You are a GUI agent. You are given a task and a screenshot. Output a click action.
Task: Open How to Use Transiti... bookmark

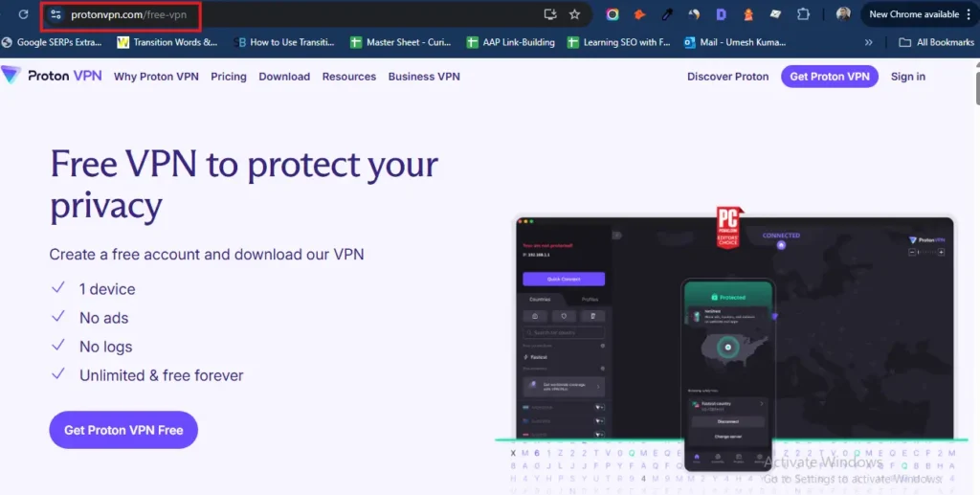284,42
